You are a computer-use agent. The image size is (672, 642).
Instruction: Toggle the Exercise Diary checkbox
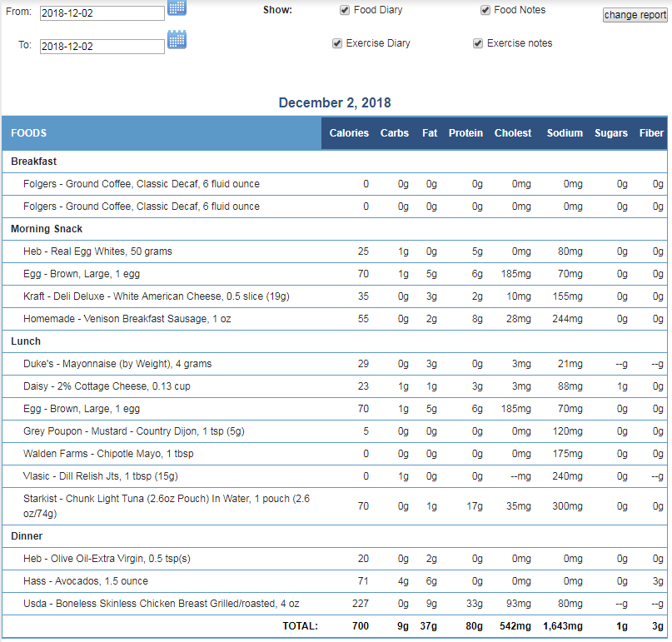[x=337, y=43]
